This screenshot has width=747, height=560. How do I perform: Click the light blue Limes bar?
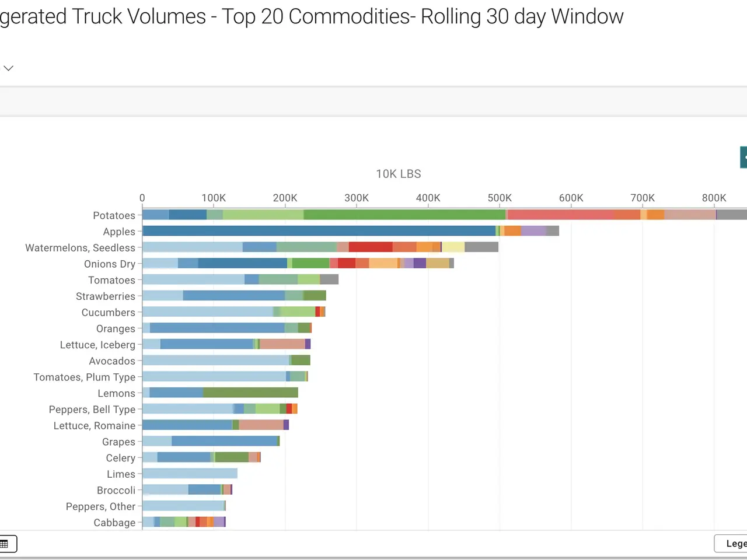tap(190, 474)
